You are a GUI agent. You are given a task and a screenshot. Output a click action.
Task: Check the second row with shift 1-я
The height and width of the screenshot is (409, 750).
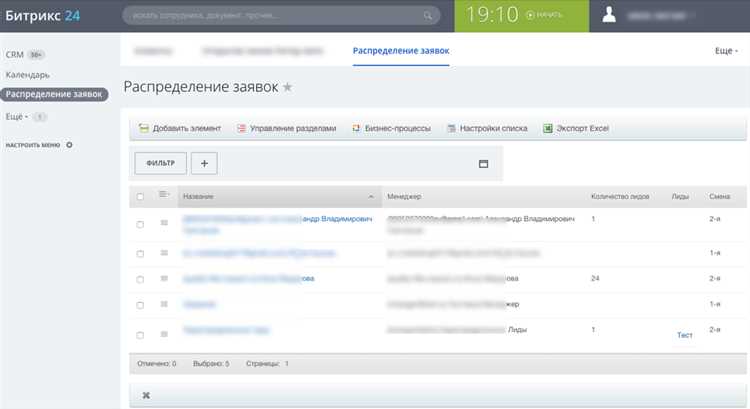tap(140, 254)
